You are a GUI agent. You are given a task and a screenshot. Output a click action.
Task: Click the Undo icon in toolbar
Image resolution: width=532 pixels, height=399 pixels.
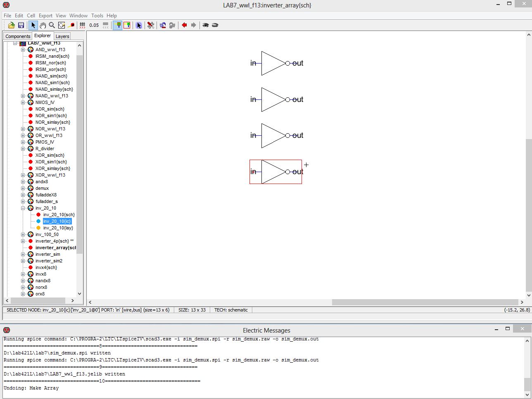163,25
